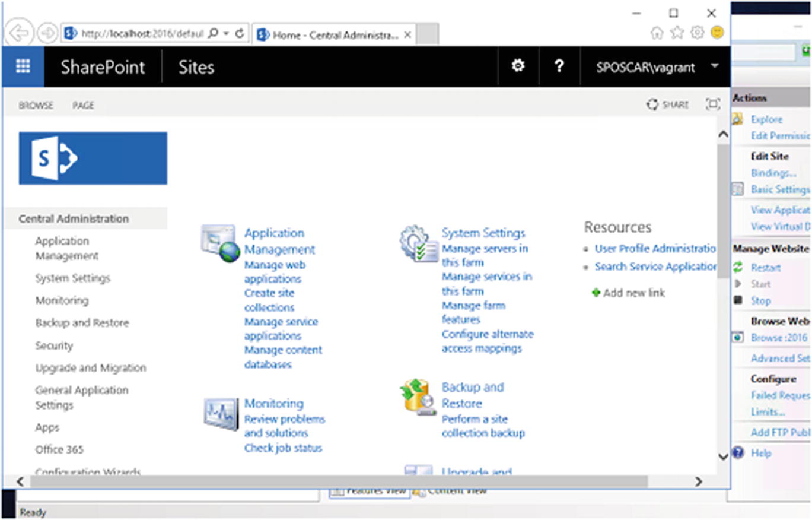The height and width of the screenshot is (520, 812).
Task: Click the Application Management globe icon
Action: (x=220, y=242)
